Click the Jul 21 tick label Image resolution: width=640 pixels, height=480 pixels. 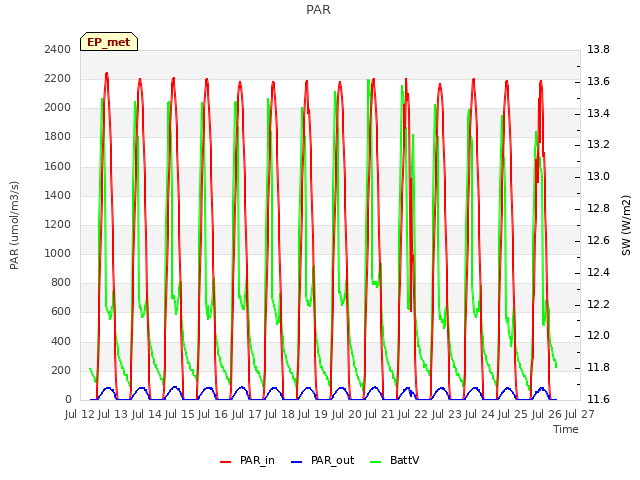tap(380, 414)
